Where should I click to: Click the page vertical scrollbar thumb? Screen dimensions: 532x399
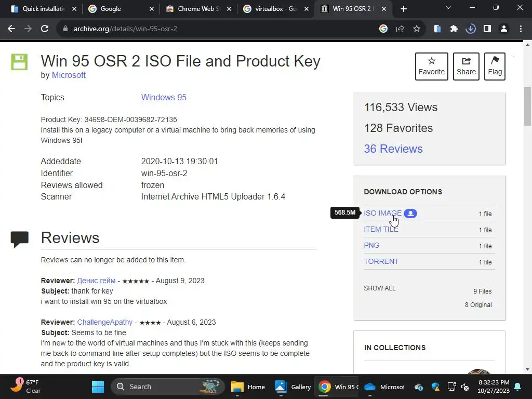[x=528, y=106]
